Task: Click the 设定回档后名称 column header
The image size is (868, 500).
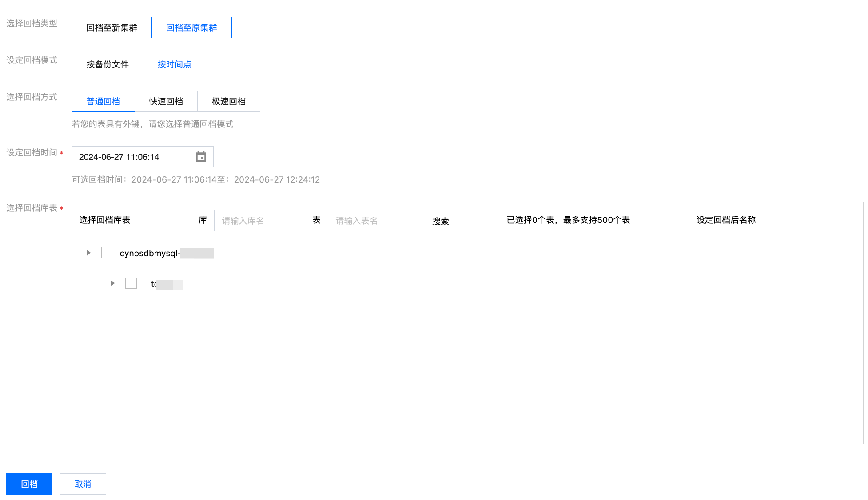Action: pos(726,220)
